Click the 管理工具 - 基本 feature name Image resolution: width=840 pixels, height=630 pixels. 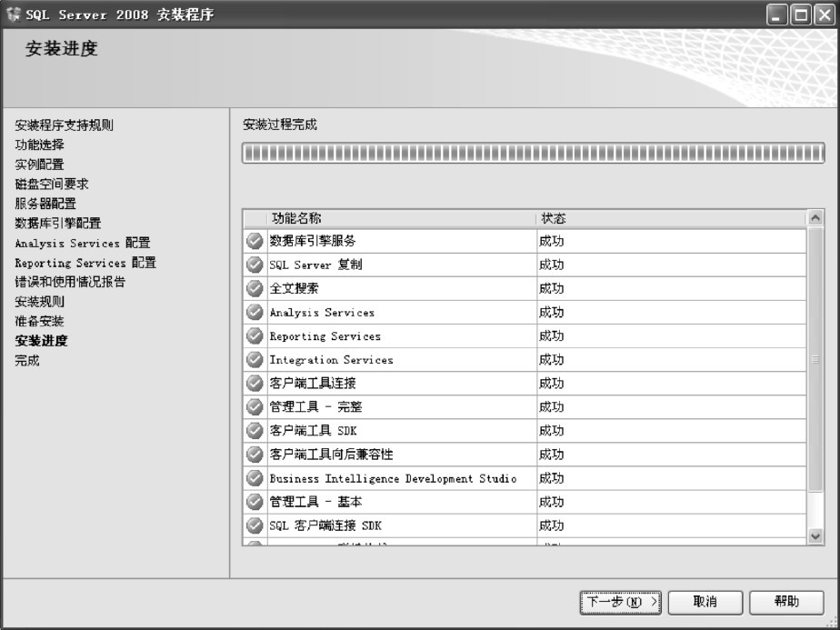point(315,502)
